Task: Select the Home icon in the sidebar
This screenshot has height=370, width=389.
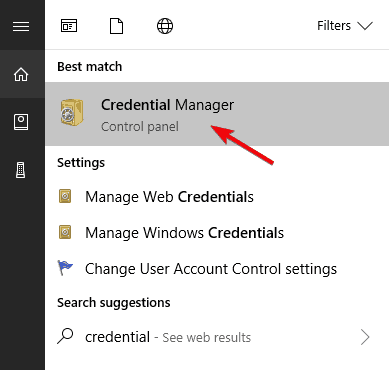Action: [x=21, y=74]
